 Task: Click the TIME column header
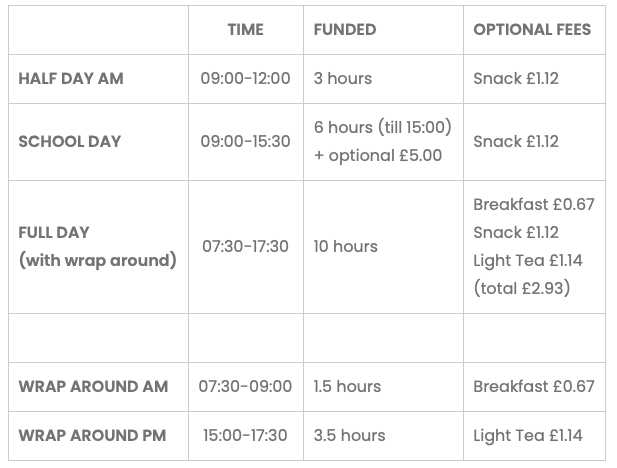[x=245, y=30]
